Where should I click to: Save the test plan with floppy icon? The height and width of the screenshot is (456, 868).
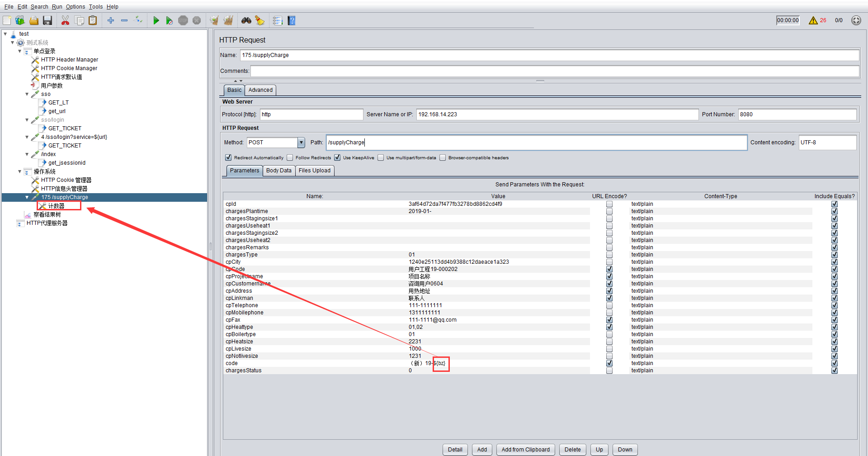[x=47, y=20]
